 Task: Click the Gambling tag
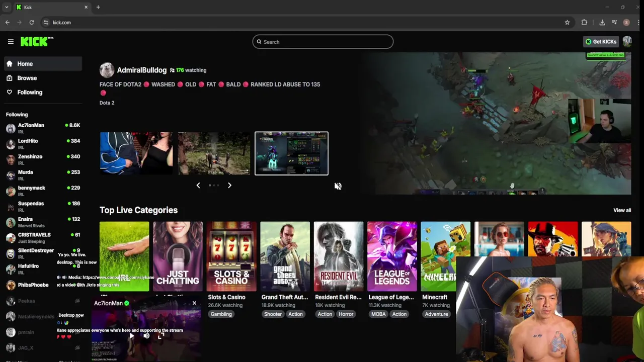(x=221, y=314)
